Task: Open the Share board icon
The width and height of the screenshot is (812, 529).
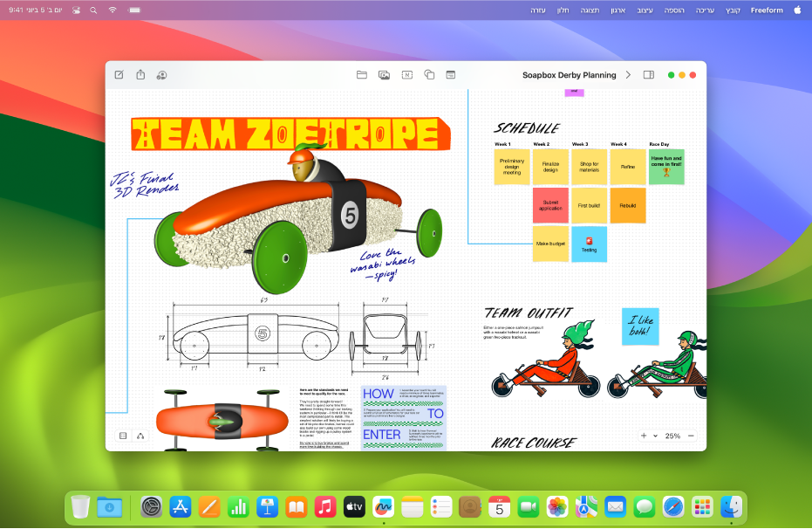Action: point(140,74)
